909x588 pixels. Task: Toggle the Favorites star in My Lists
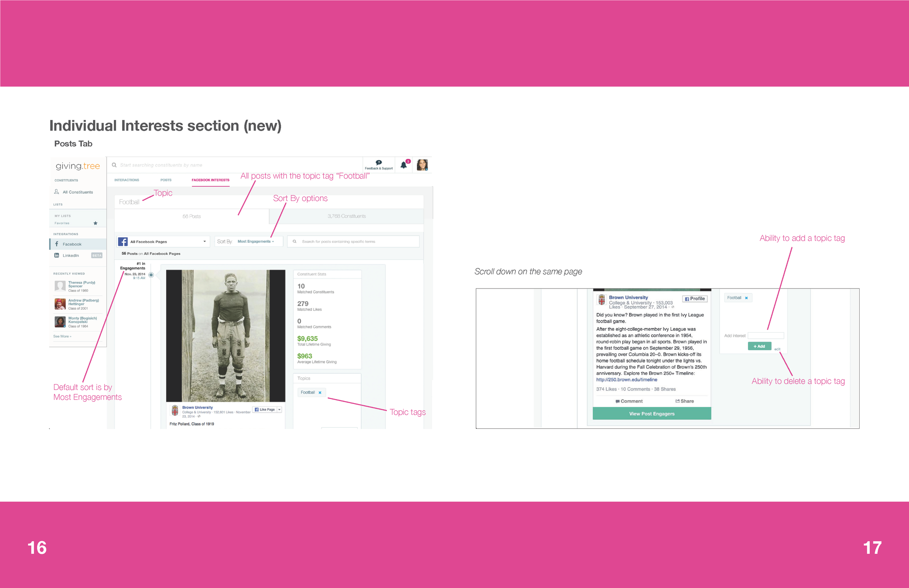click(95, 223)
